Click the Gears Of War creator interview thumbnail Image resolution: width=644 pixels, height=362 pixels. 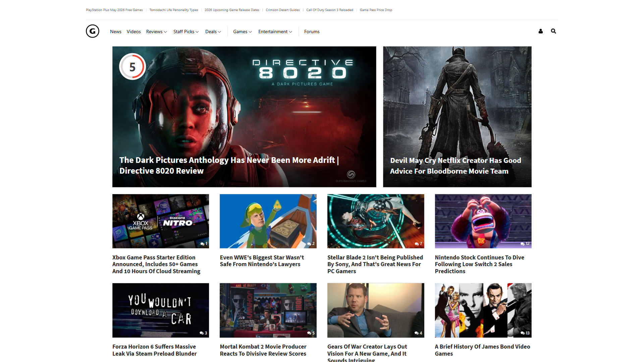376,310
